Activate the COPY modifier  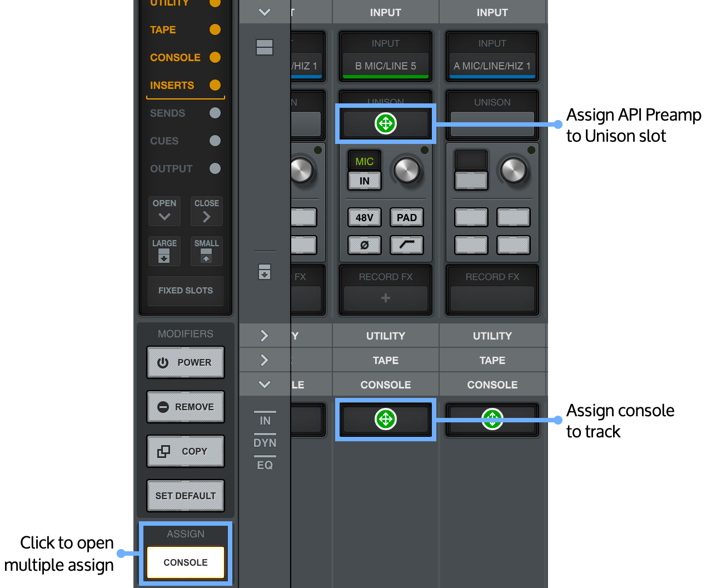click(x=186, y=451)
